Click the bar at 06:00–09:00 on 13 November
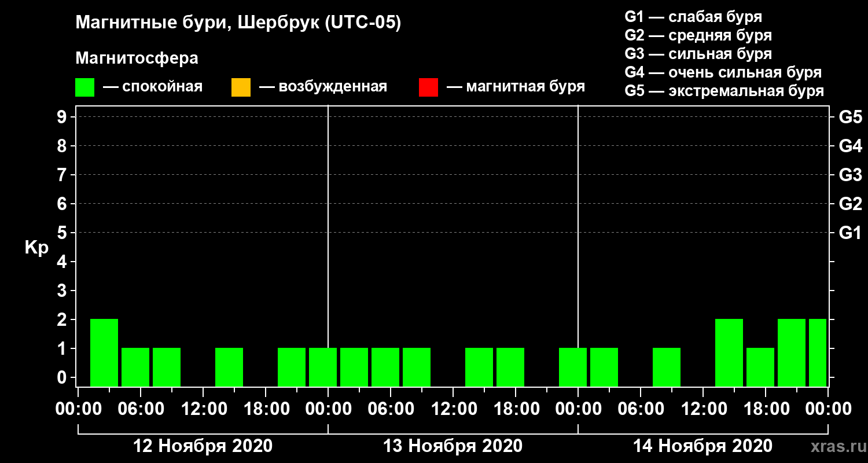Image resolution: width=868 pixels, height=463 pixels. point(417,367)
